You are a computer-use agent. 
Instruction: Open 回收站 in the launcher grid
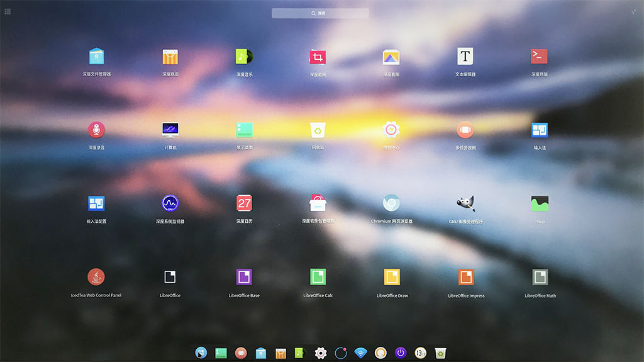[x=318, y=130]
